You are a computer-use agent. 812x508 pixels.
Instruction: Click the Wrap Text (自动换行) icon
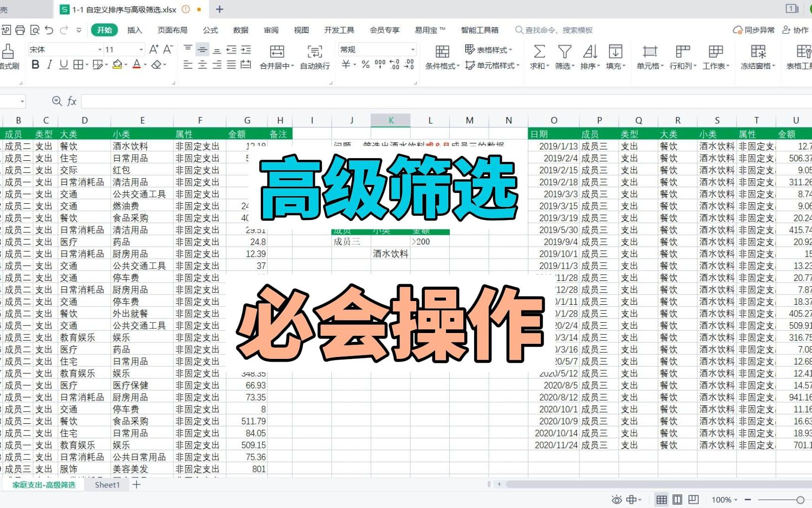click(x=315, y=51)
